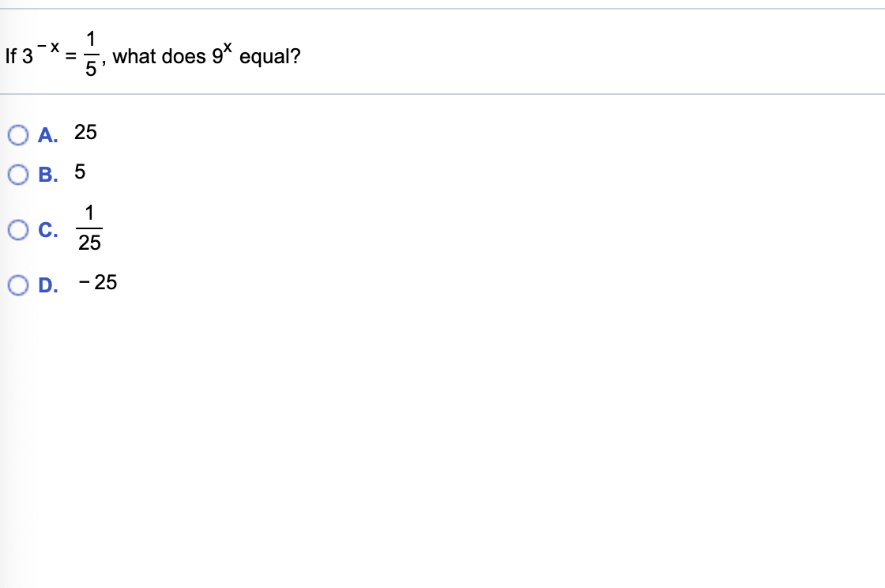Click the −25 answer text in option D

pos(98,282)
